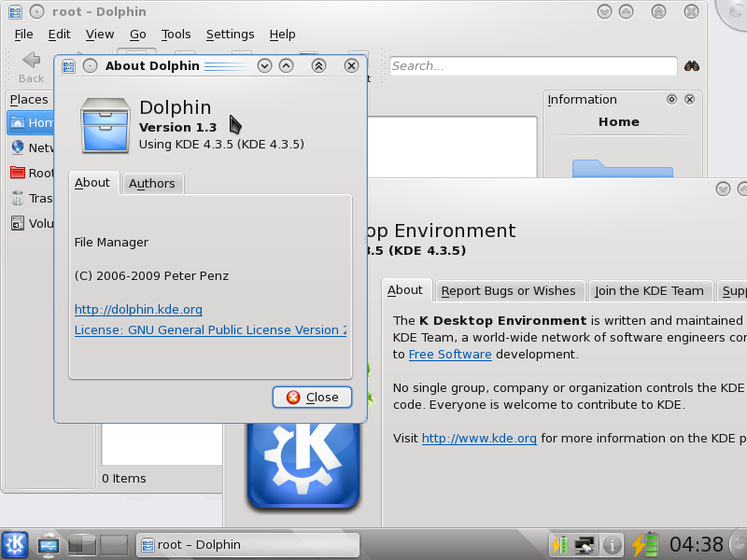Click the battery power tray icon
This screenshot has width=747, height=560.
tap(644, 545)
